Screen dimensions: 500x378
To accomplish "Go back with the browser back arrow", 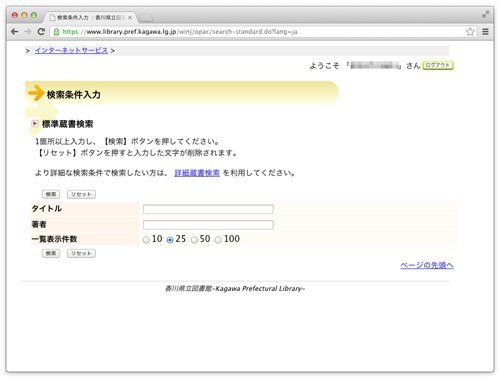I will (x=14, y=32).
